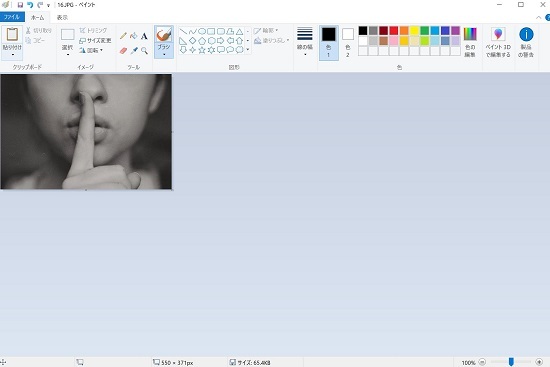Pick the red color swatch
The image size is (550, 367).
394,31
